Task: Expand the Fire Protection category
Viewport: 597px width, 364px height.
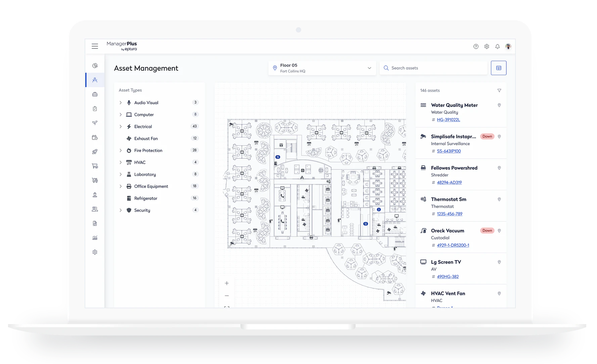Action: tap(121, 150)
